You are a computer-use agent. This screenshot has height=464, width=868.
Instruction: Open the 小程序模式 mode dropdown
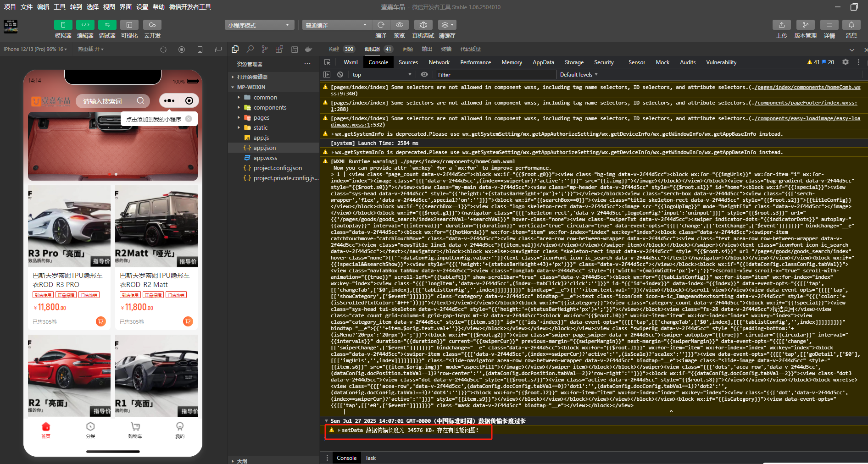260,25
